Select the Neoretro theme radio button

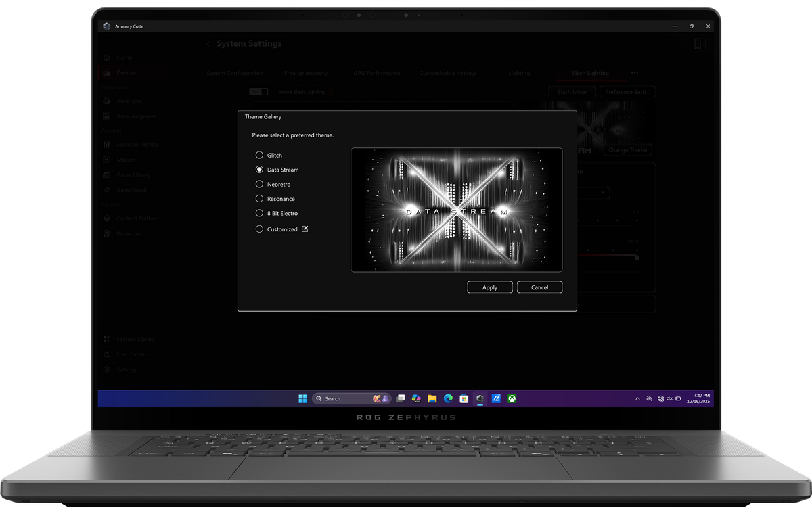coord(259,184)
